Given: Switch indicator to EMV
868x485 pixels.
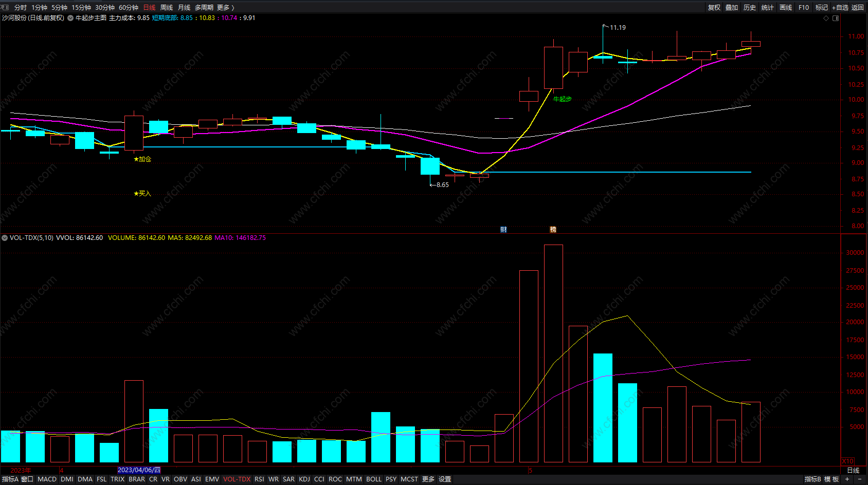Looking at the screenshot, I should [x=212, y=479].
